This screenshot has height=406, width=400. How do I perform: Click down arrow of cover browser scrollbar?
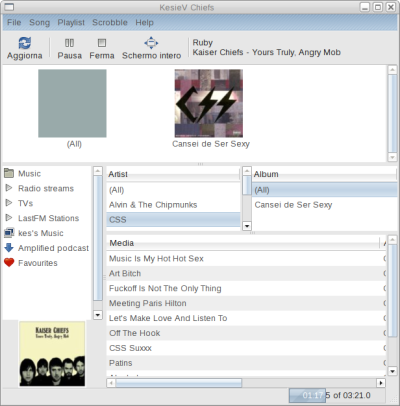(x=392, y=157)
